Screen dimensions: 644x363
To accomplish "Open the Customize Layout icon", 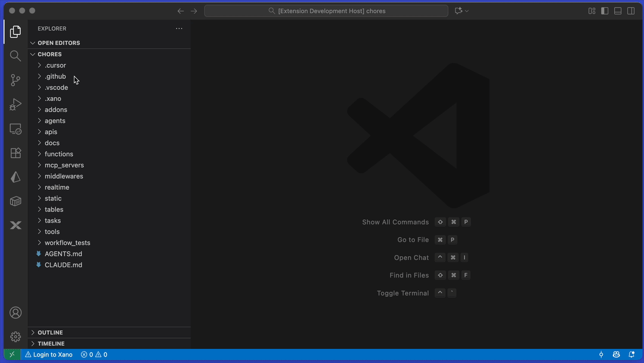I will click(592, 11).
